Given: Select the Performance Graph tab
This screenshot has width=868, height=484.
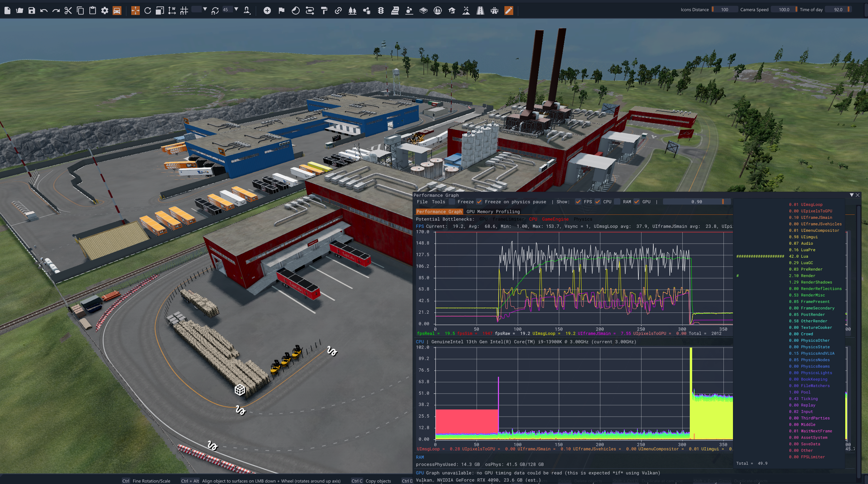Looking at the screenshot, I should point(439,212).
